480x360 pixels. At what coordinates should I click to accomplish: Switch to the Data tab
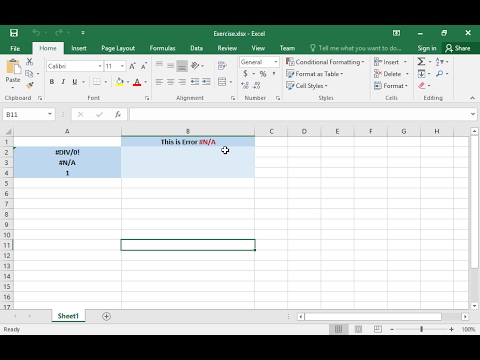196,48
